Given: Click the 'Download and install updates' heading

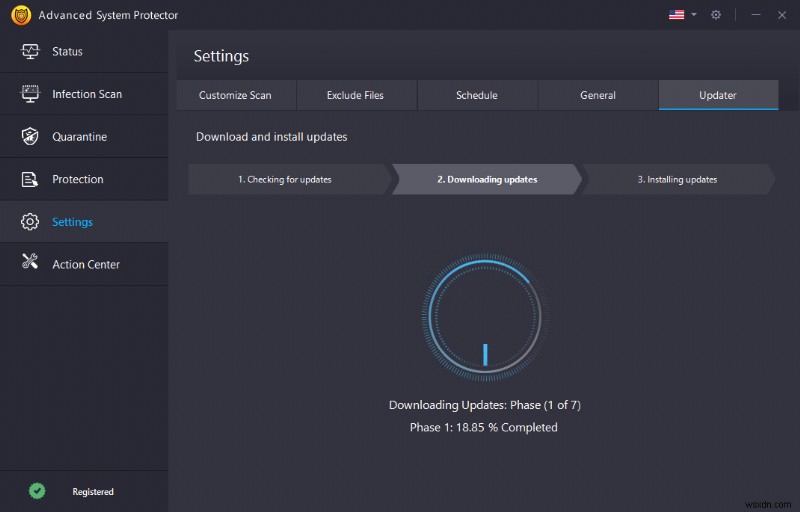Looking at the screenshot, I should point(271,137).
